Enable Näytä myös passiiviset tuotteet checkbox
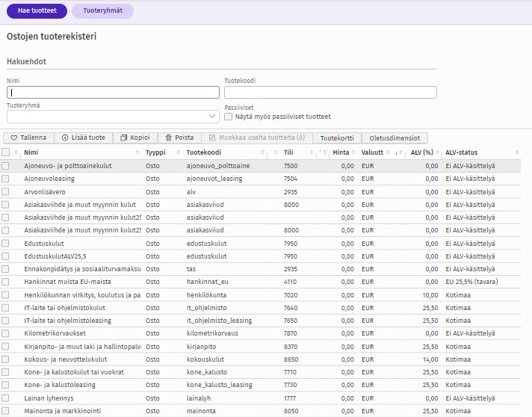This screenshot has height=417, width=532. point(229,117)
